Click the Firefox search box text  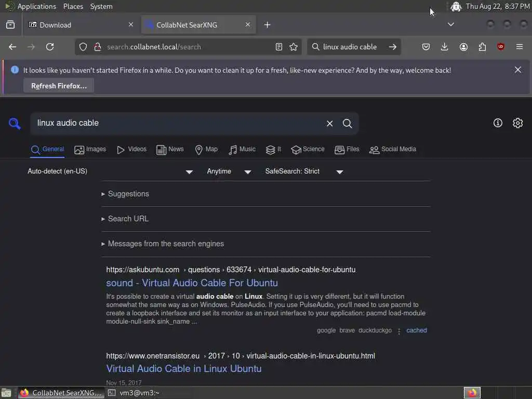pyautogui.click(x=350, y=47)
